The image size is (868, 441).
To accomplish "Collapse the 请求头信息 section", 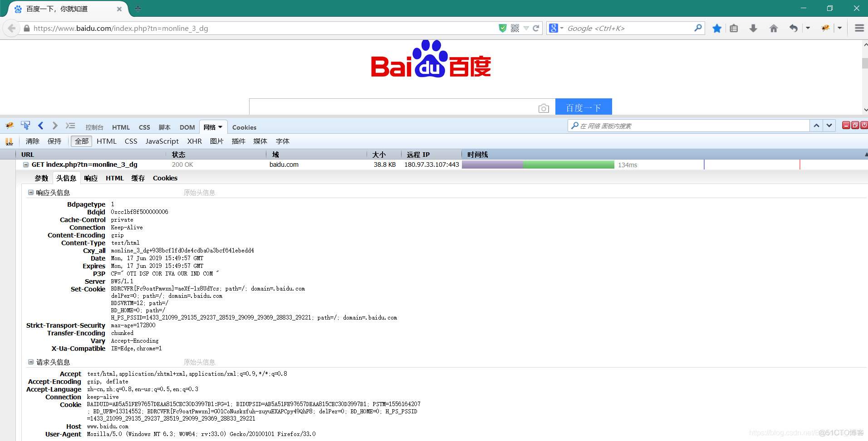I will tap(31, 362).
